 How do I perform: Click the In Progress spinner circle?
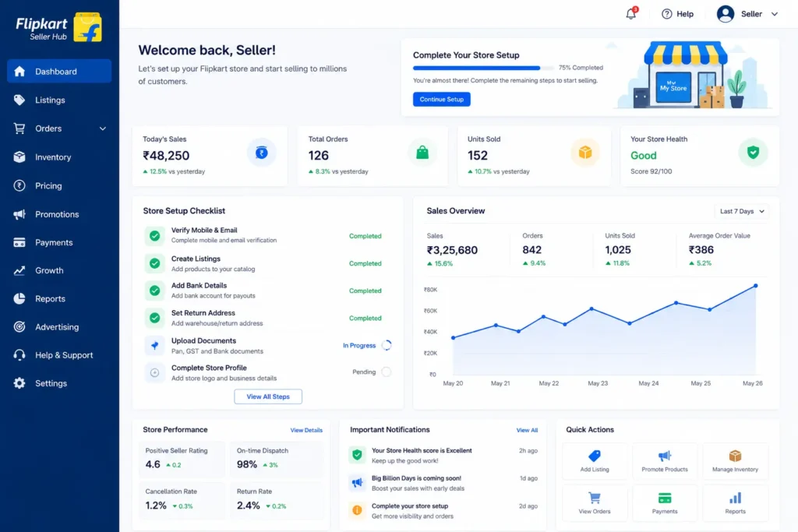387,345
